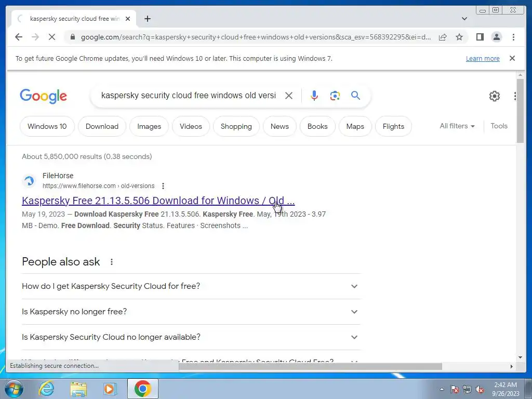Open search Tools options
Viewport: 532px width, 399px height.
499,126
